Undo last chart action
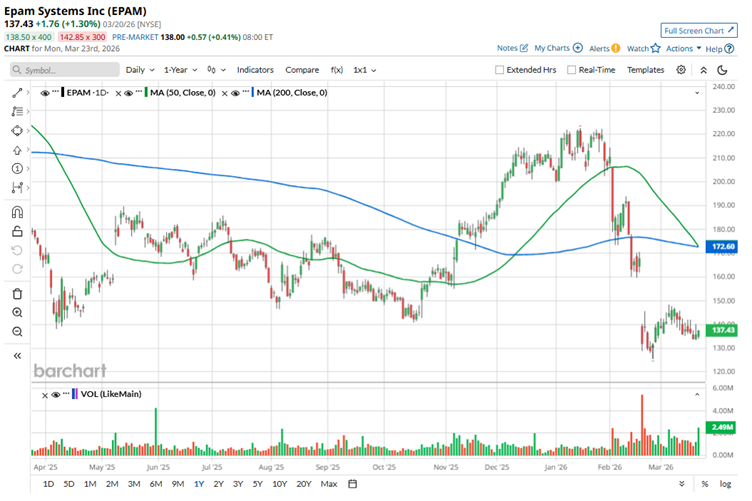The height and width of the screenshot is (501, 752). point(17,251)
